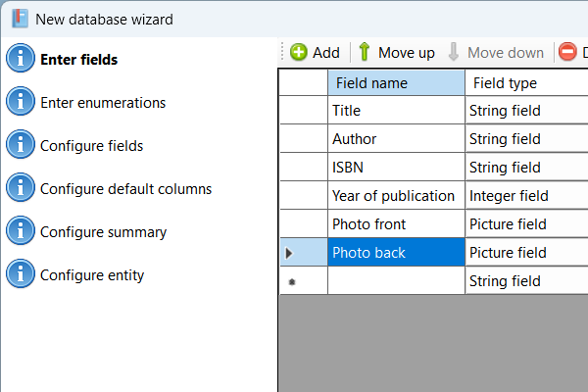
Task: Click the Field type column header
Action: coord(526,83)
